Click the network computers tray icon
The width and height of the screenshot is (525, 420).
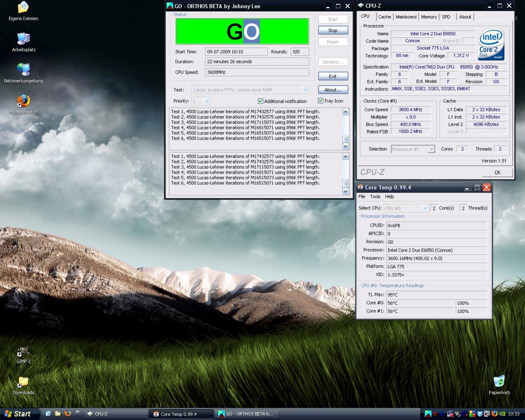point(486,414)
